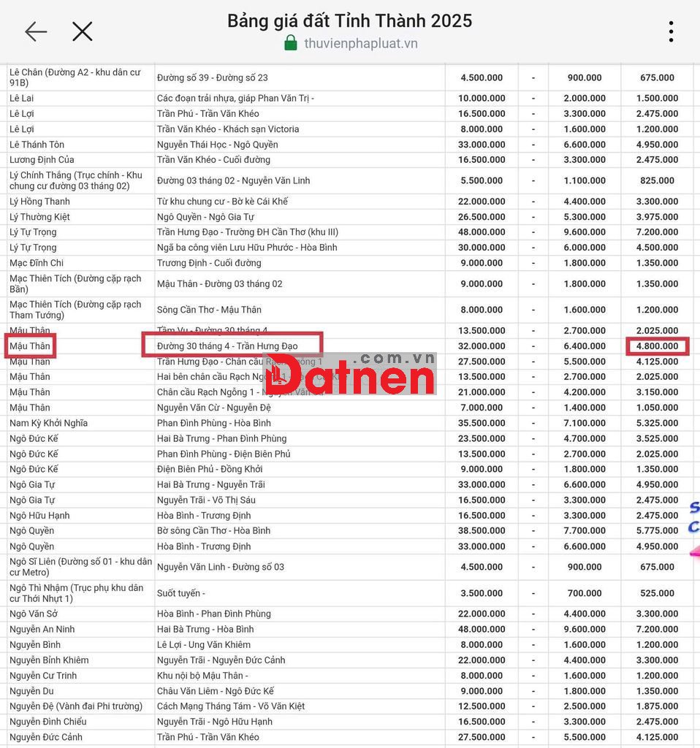Select Bờ sông Cần Thơ - Hòa Bình segment
The width and height of the screenshot is (700, 748).
[x=213, y=531]
